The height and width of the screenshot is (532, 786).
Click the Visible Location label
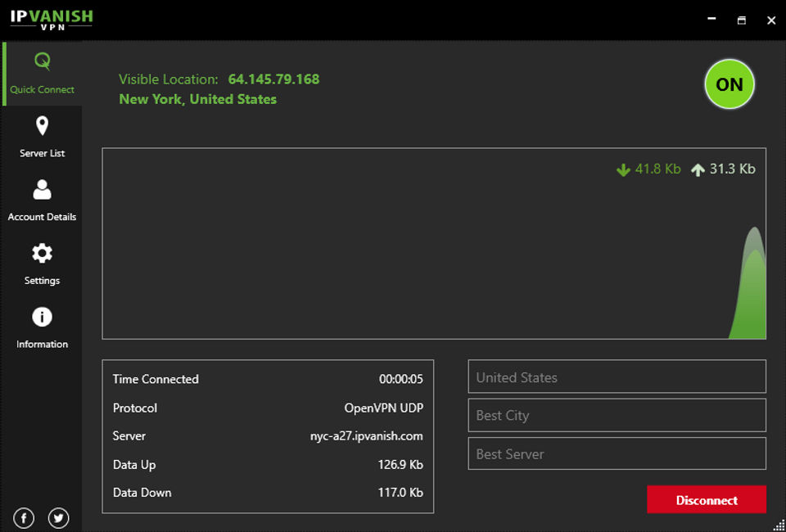pyautogui.click(x=169, y=79)
